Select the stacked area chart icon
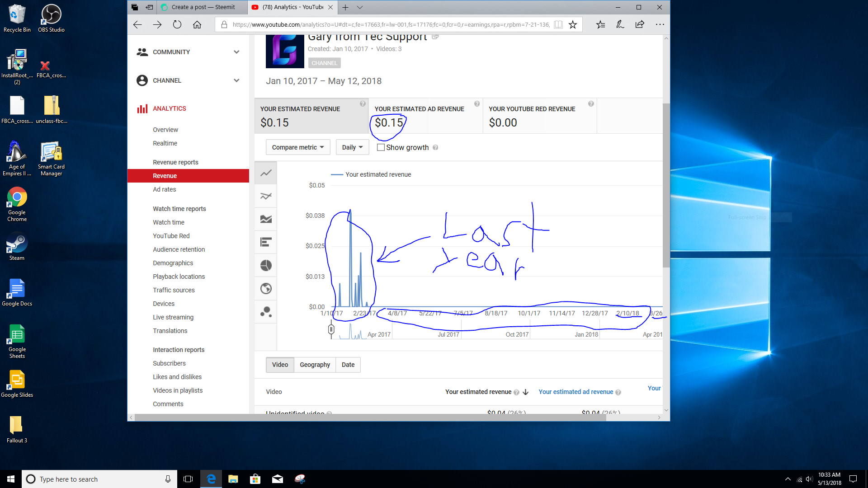Image resolution: width=868 pixels, height=488 pixels. (x=266, y=219)
